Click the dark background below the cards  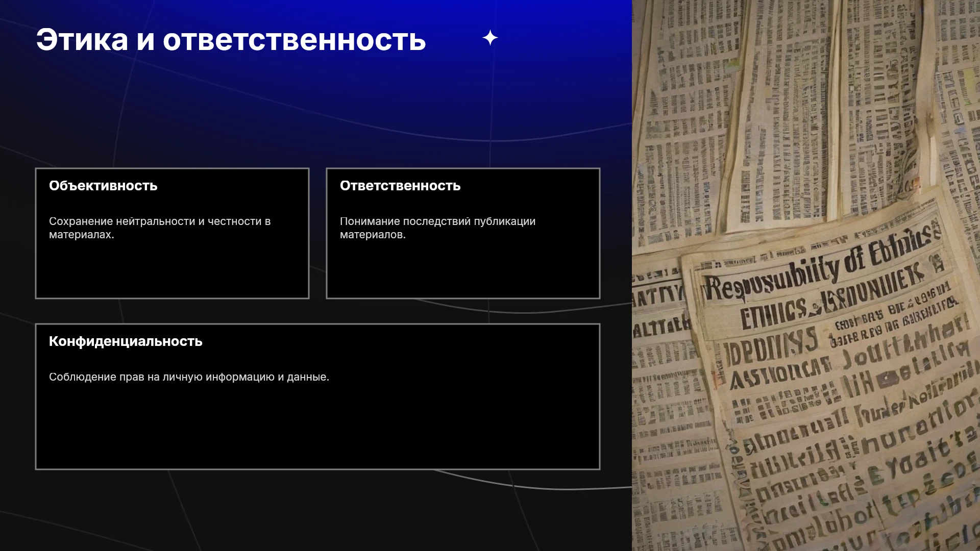(316, 510)
